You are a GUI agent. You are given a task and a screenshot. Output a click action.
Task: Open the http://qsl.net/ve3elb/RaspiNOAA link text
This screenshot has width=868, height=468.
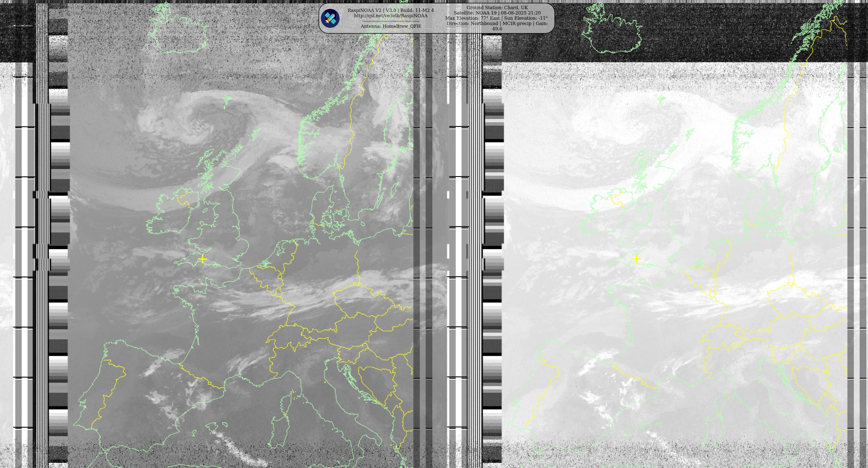(x=391, y=16)
